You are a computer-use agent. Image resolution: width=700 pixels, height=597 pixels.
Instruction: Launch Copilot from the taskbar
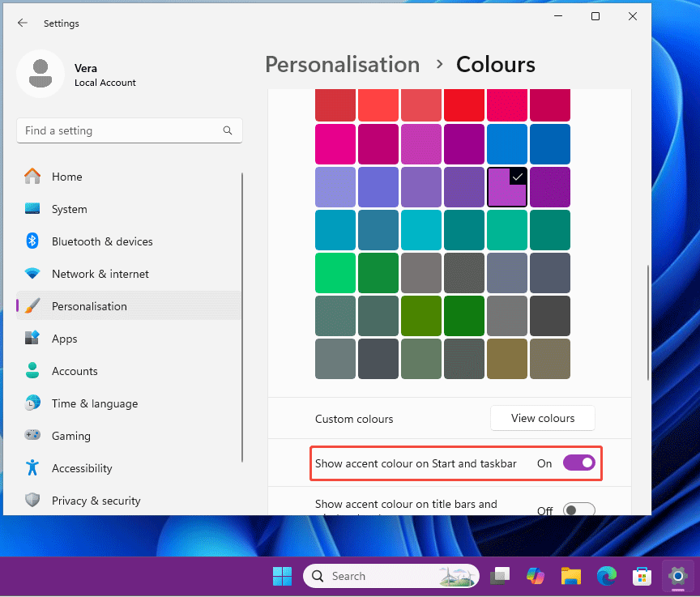(x=535, y=576)
